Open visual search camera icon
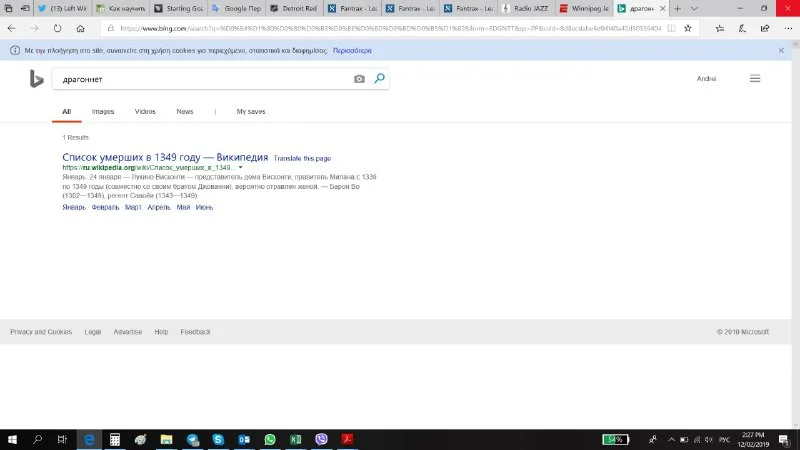This screenshot has height=450, width=800. (x=359, y=79)
